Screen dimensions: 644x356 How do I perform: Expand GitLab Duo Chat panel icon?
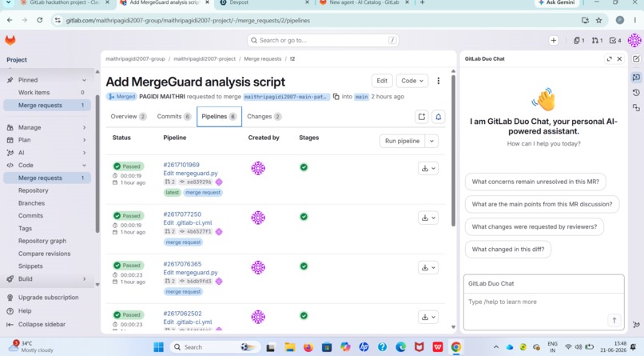[609, 58]
